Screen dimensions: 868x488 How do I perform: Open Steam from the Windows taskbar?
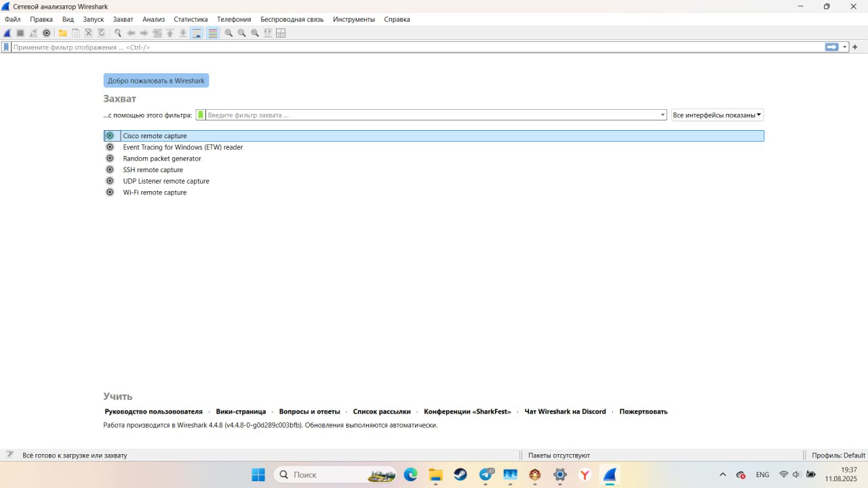coord(460,475)
